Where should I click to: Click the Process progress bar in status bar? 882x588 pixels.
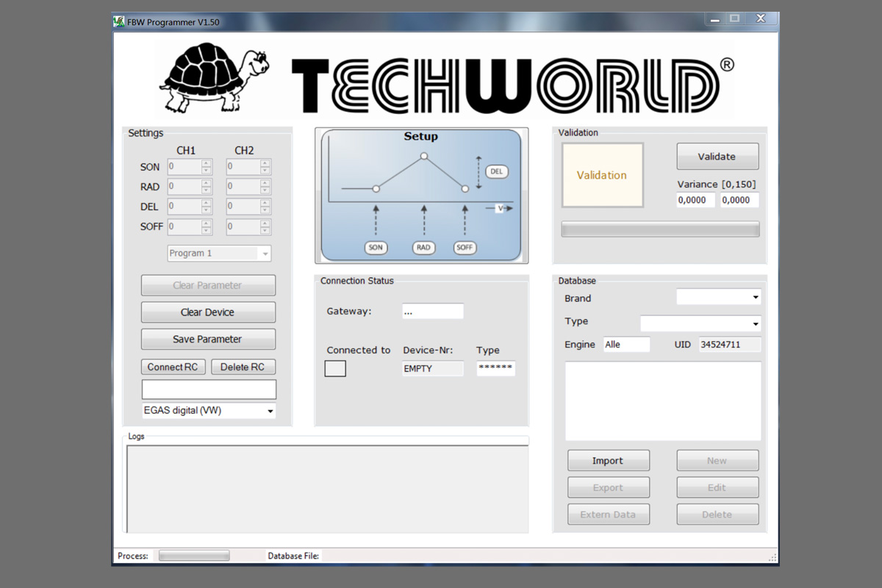[194, 556]
